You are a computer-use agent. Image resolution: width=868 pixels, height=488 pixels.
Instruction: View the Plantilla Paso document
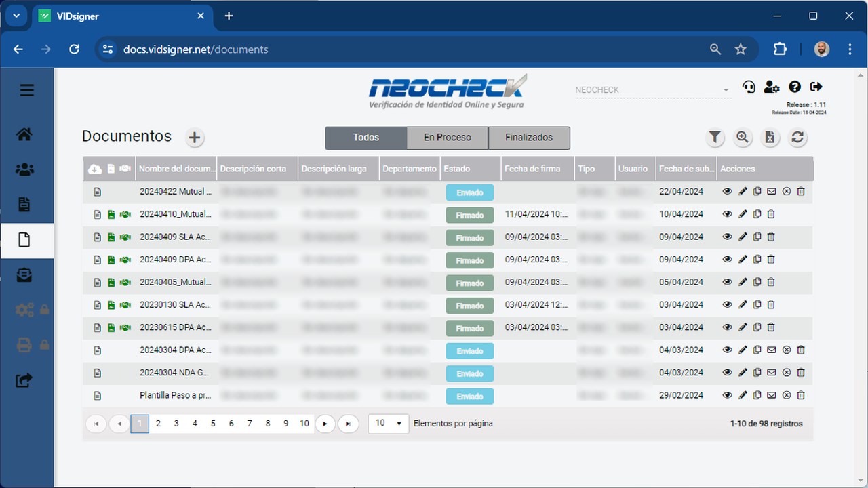(728, 395)
